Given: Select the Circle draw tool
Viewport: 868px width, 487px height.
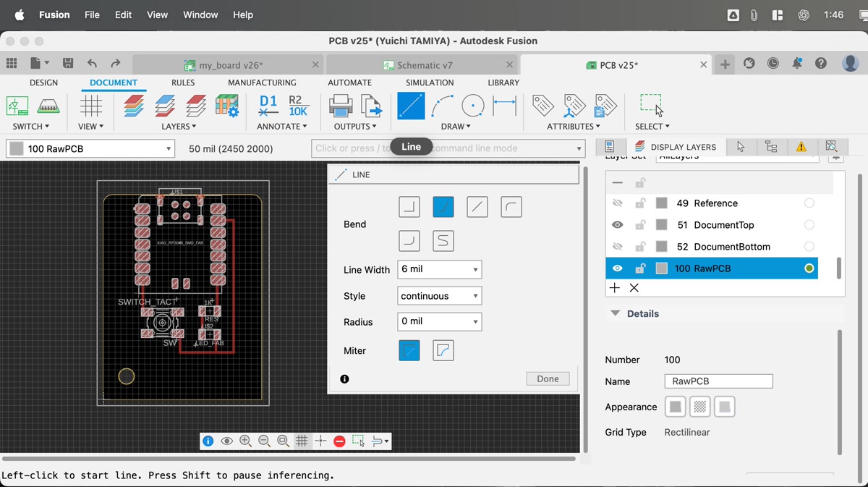Looking at the screenshot, I should 473,106.
